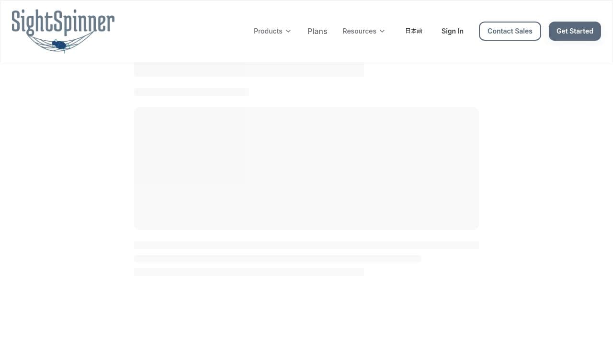This screenshot has width=613, height=364.
Task: Expand the Products dropdown menu
Action: (272, 31)
